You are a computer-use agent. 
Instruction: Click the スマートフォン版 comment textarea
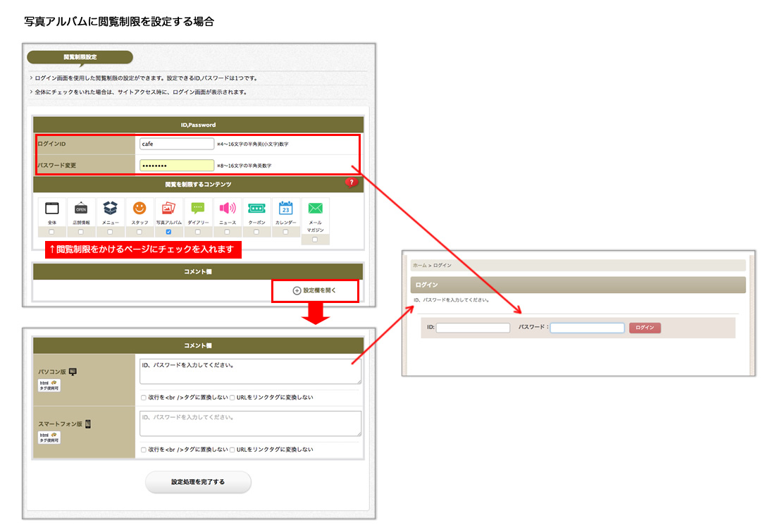coord(250,423)
